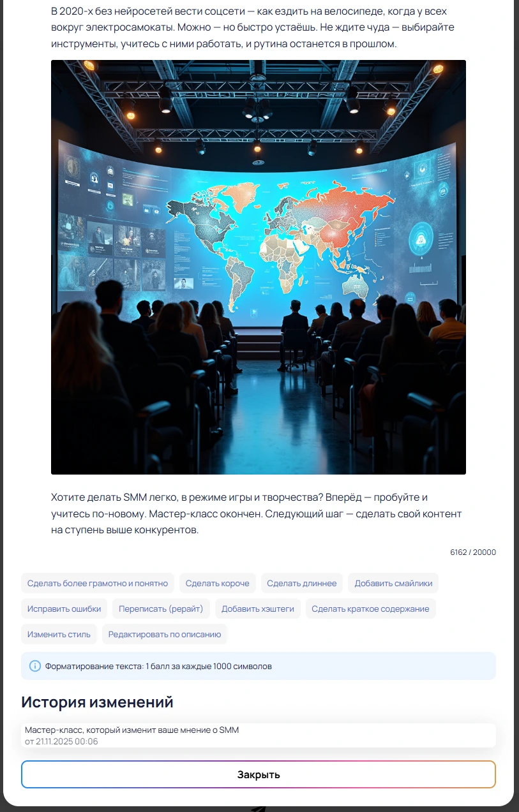Screen dimensions: 519x812
Task: Open 'Изменить стиль' option
Action: pyautogui.click(x=59, y=634)
